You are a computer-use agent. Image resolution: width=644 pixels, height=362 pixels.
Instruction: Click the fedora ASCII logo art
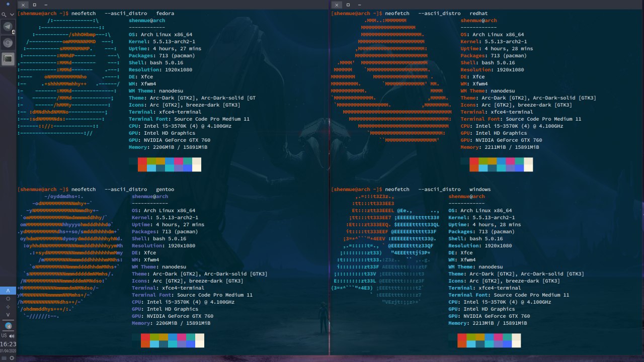(x=68, y=77)
